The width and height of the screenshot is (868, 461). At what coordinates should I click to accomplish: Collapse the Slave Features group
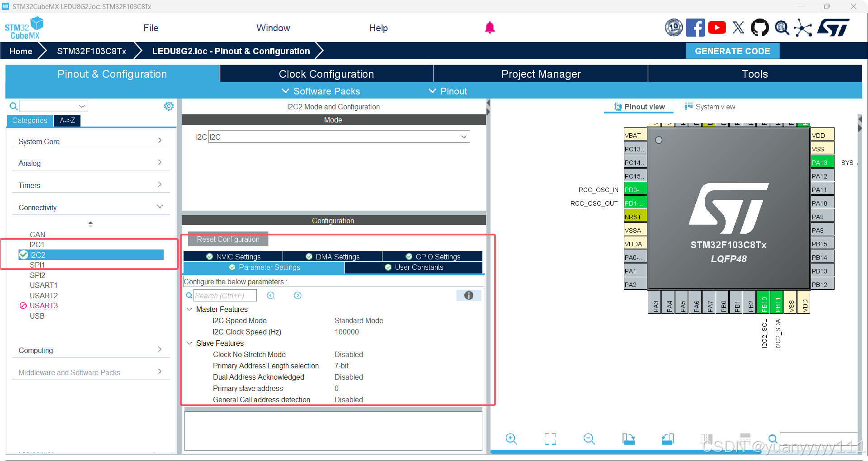(x=189, y=343)
